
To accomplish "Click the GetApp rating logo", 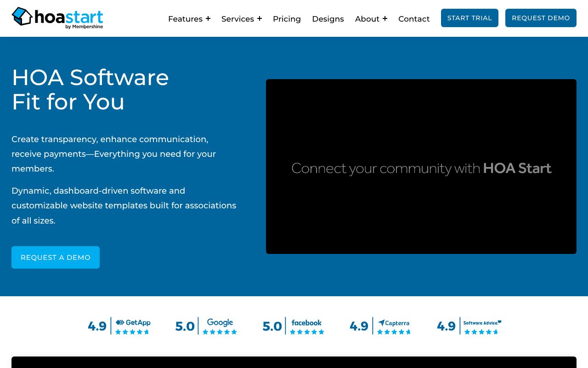I will pos(133,322).
